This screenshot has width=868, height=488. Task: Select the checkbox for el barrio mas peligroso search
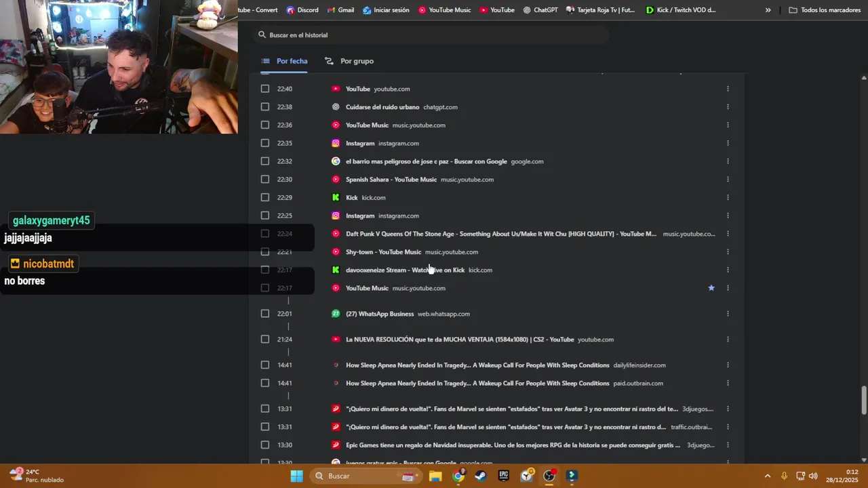pos(265,161)
